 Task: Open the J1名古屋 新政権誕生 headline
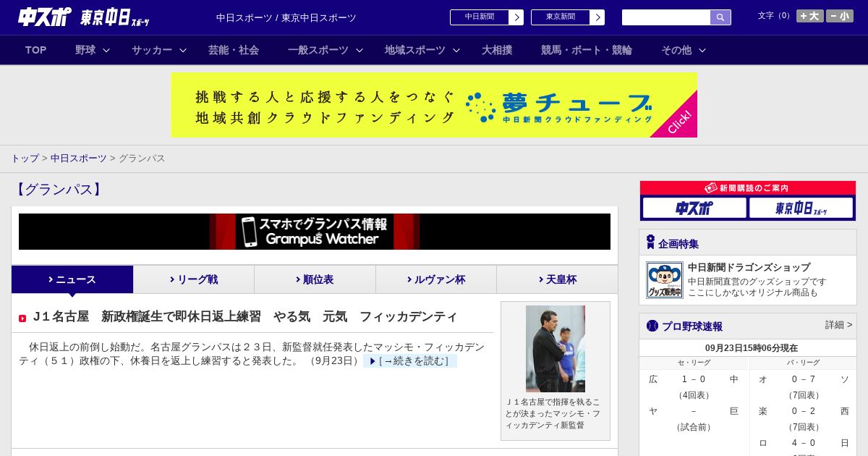point(245,317)
